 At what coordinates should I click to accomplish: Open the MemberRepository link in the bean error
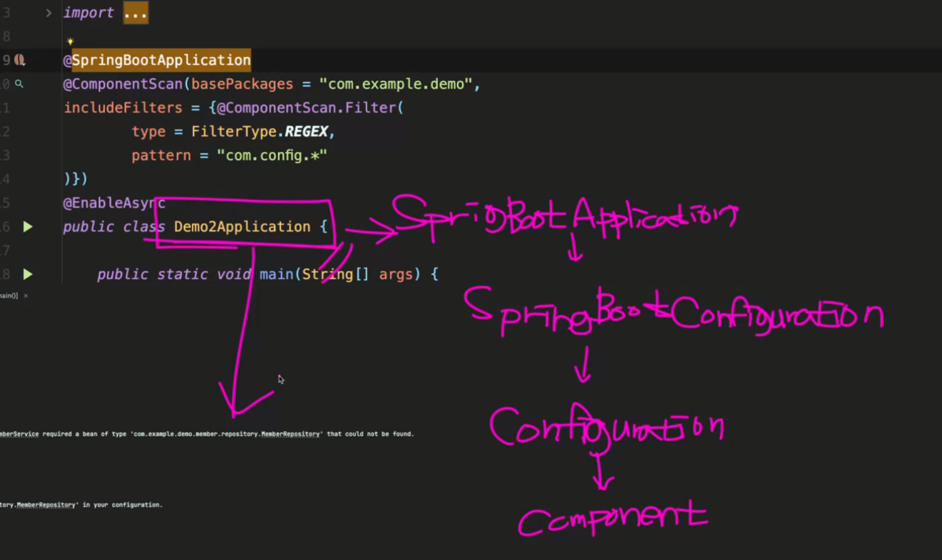pyautogui.click(x=290, y=434)
